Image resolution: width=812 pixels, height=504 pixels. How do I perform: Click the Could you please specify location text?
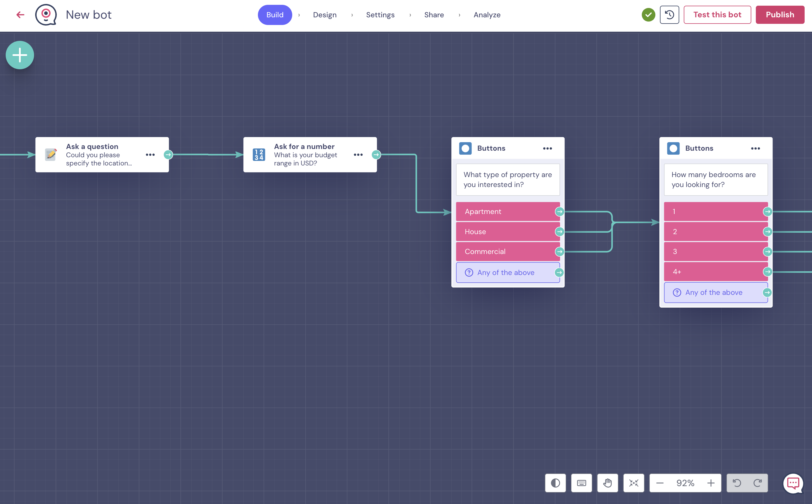[99, 159]
